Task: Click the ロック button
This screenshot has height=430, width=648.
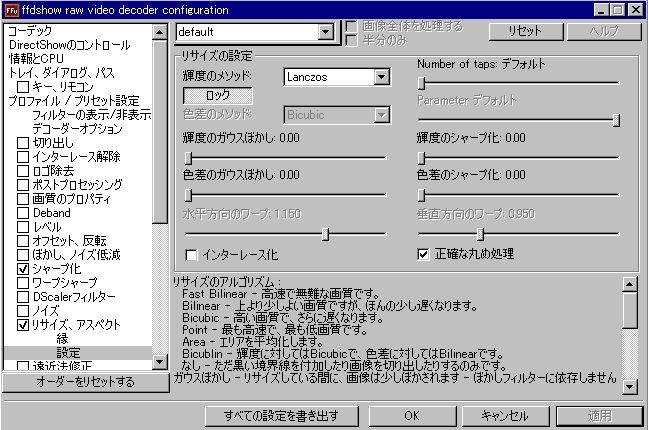Action: coord(217,96)
